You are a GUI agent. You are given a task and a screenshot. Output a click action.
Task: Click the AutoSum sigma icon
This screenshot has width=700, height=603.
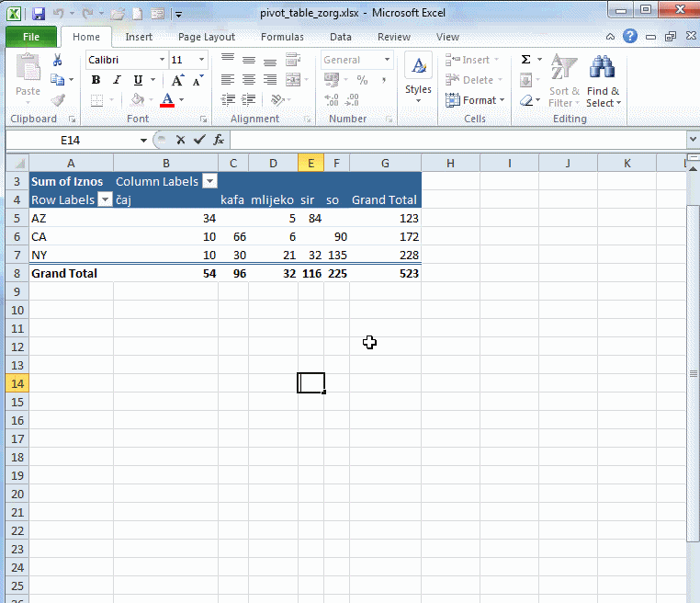(525, 60)
